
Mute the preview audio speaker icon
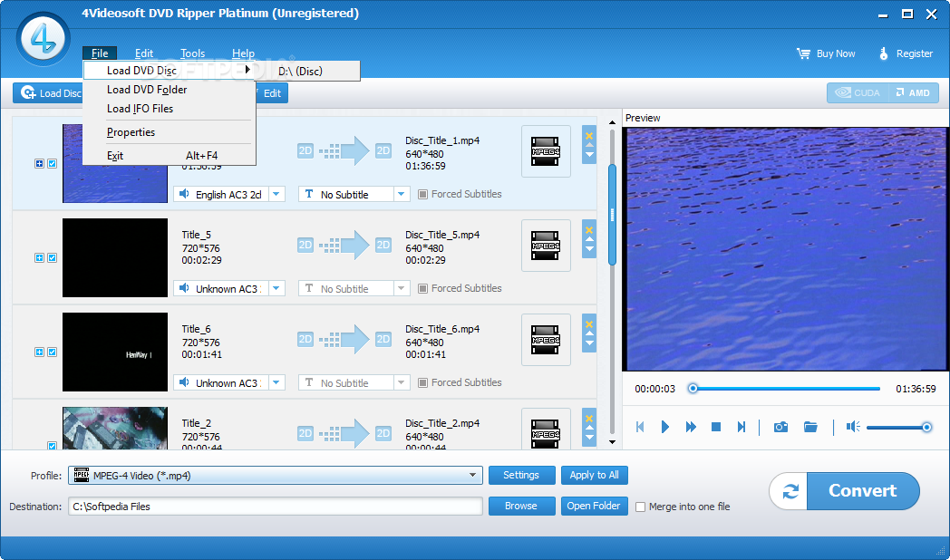pos(853,427)
